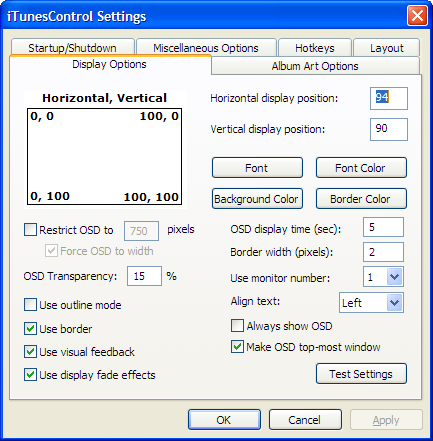This screenshot has height=441, width=433.
Task: Click the Restrict OSD pixels value field
Action: pyautogui.click(x=141, y=231)
